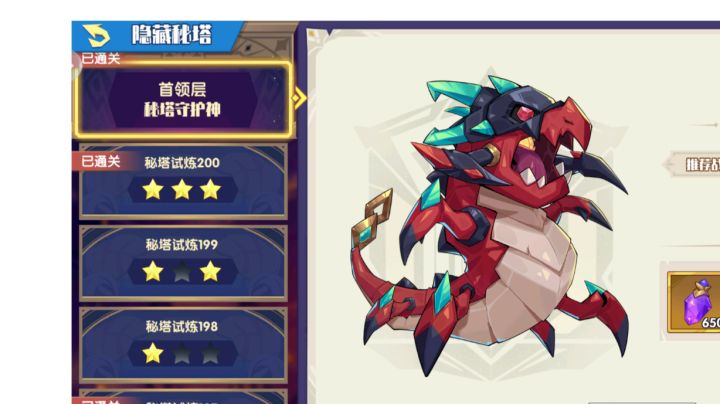Select the 首领层 秘塔守护神 boss floor

(x=183, y=100)
